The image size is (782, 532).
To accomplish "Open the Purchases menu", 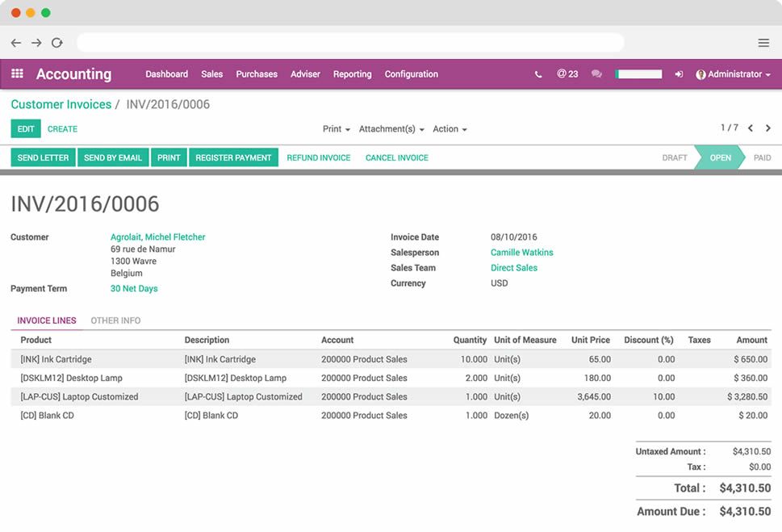I will point(257,73).
